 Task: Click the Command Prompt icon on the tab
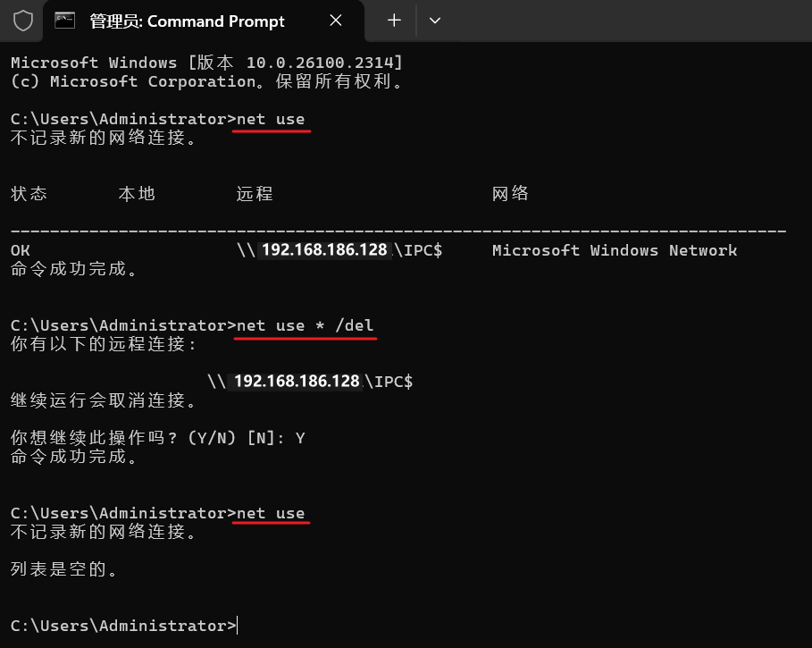click(65, 21)
